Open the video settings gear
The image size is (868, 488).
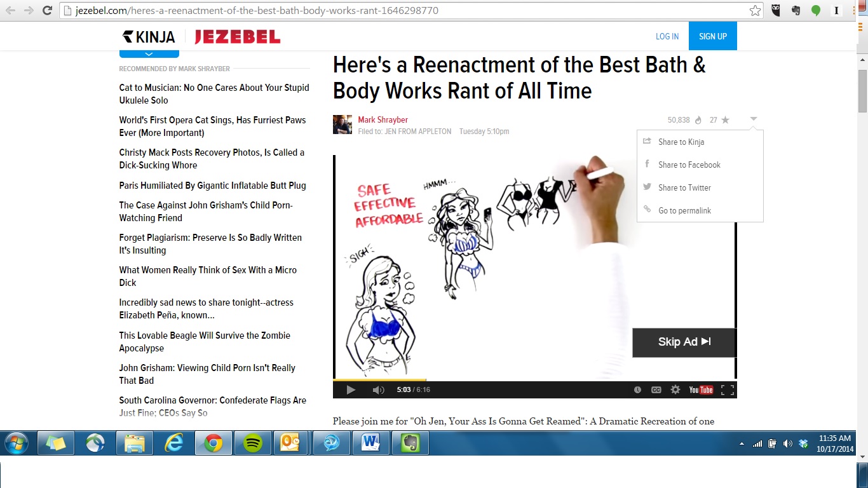point(675,390)
